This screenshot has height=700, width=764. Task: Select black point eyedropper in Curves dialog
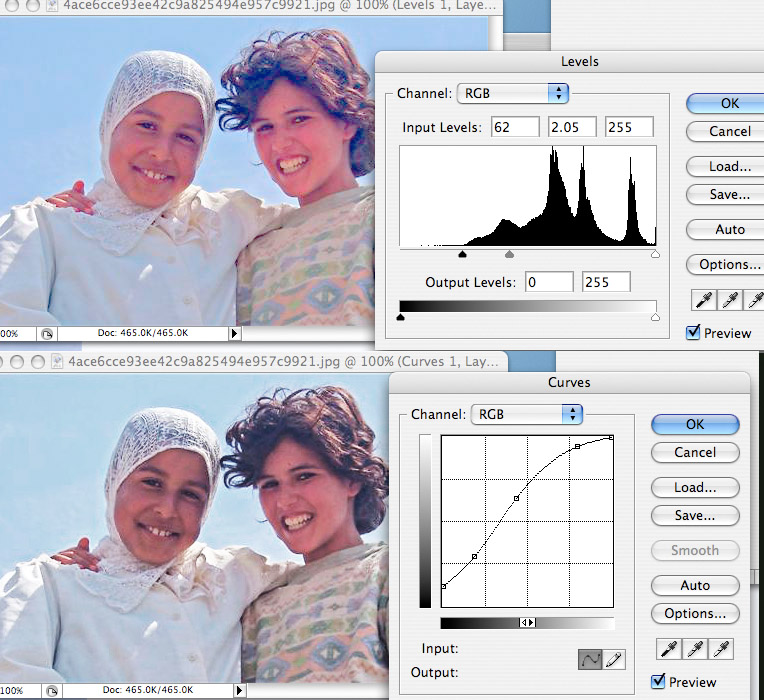[666, 649]
